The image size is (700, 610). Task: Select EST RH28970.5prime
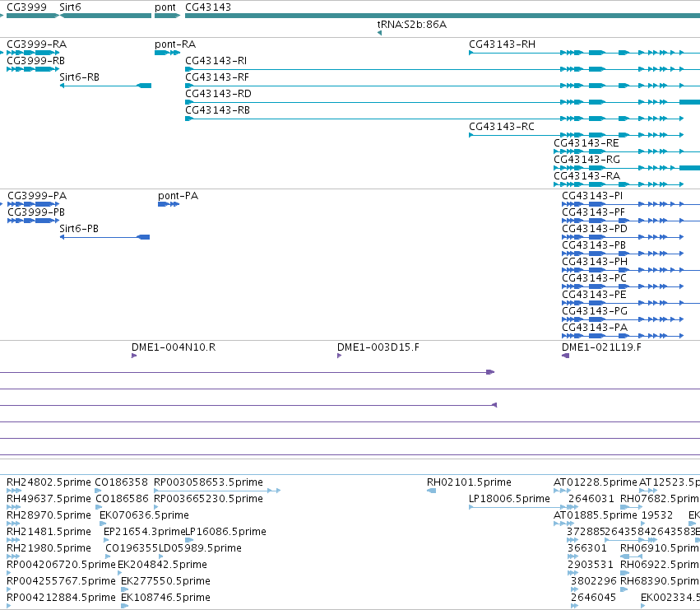click(49, 515)
